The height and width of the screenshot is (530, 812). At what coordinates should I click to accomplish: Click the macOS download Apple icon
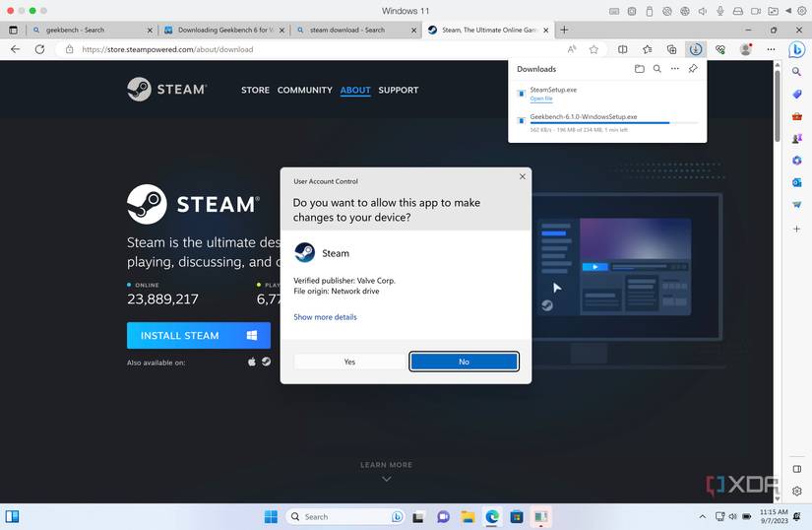pyautogui.click(x=252, y=362)
